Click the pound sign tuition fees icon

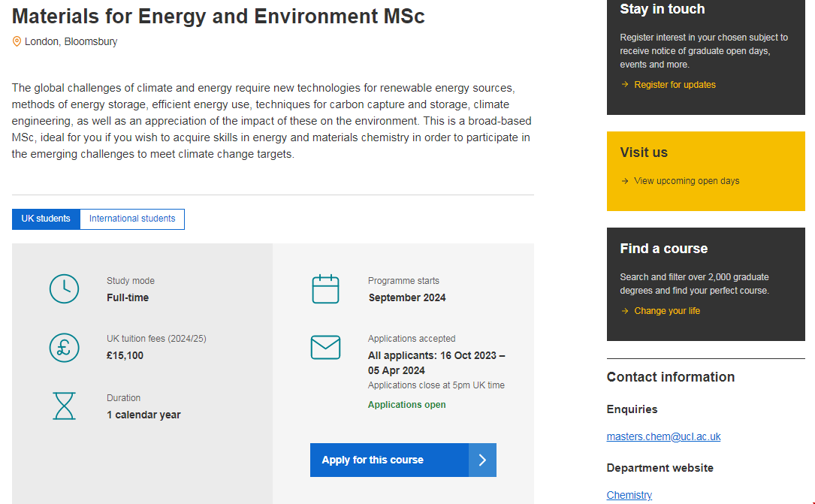pyautogui.click(x=64, y=347)
